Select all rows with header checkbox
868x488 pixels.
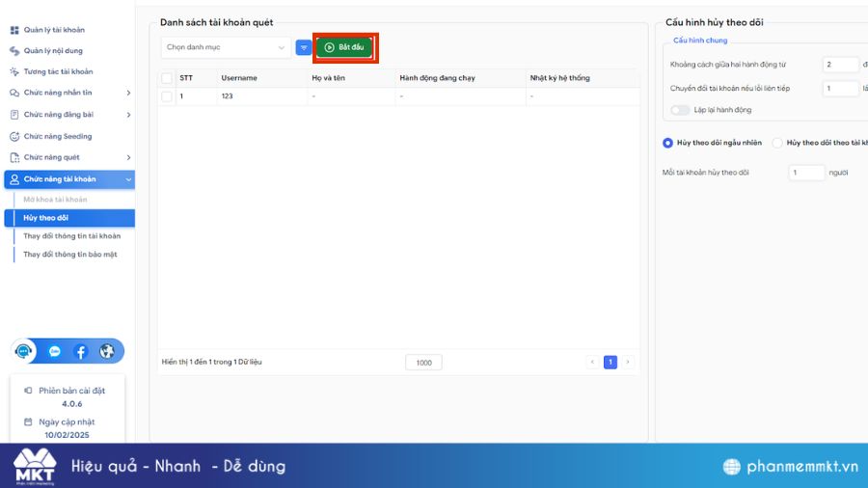point(167,78)
